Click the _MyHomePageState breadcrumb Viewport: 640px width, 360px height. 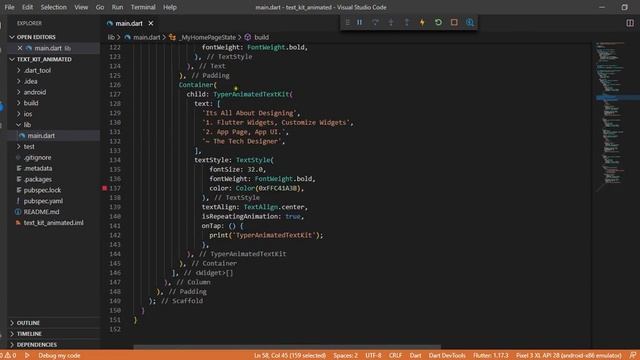pyautogui.click(x=208, y=37)
